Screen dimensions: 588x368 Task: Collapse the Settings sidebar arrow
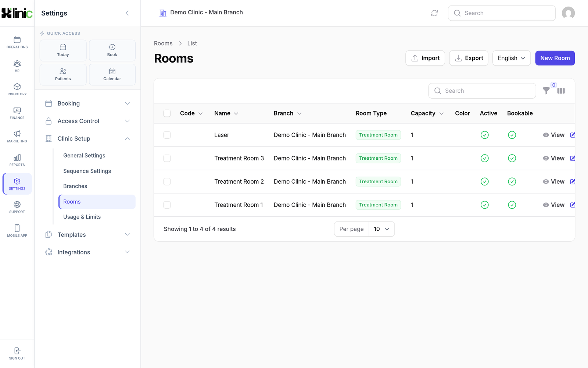click(127, 13)
